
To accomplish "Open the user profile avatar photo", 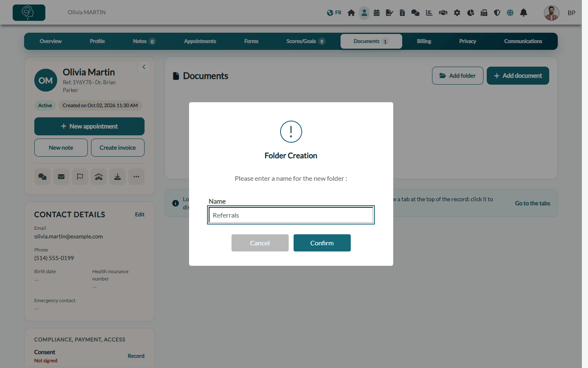I will (551, 13).
